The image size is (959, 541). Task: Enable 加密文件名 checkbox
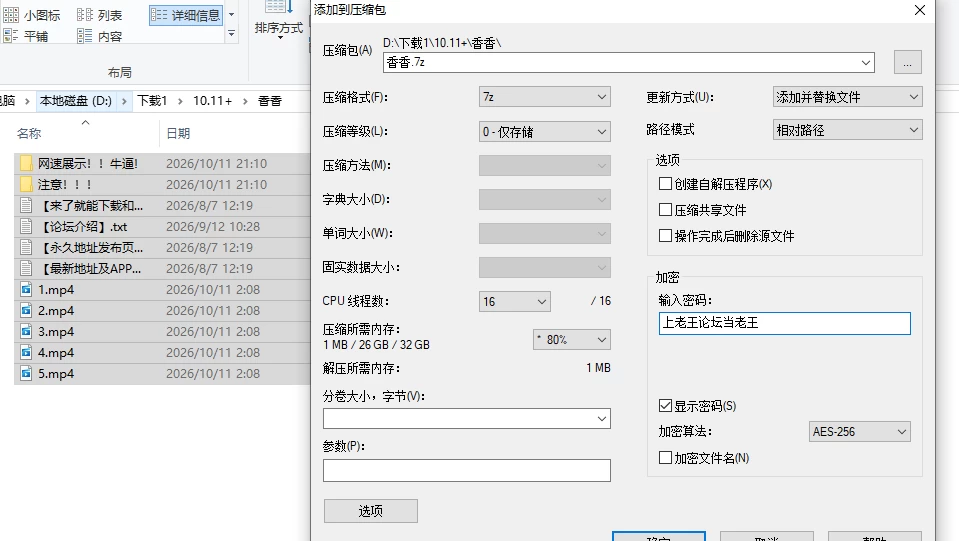pyautogui.click(x=665, y=457)
